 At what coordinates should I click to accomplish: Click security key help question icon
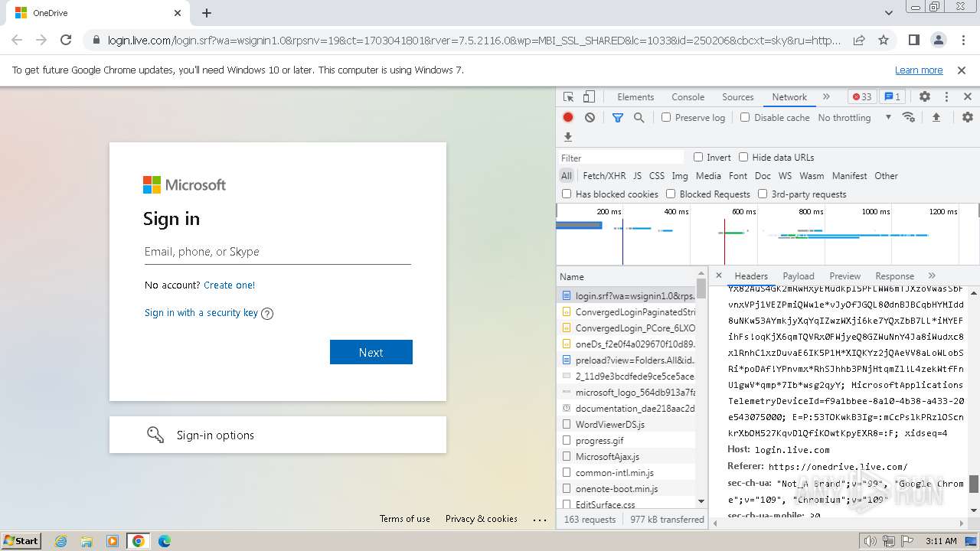tap(267, 313)
